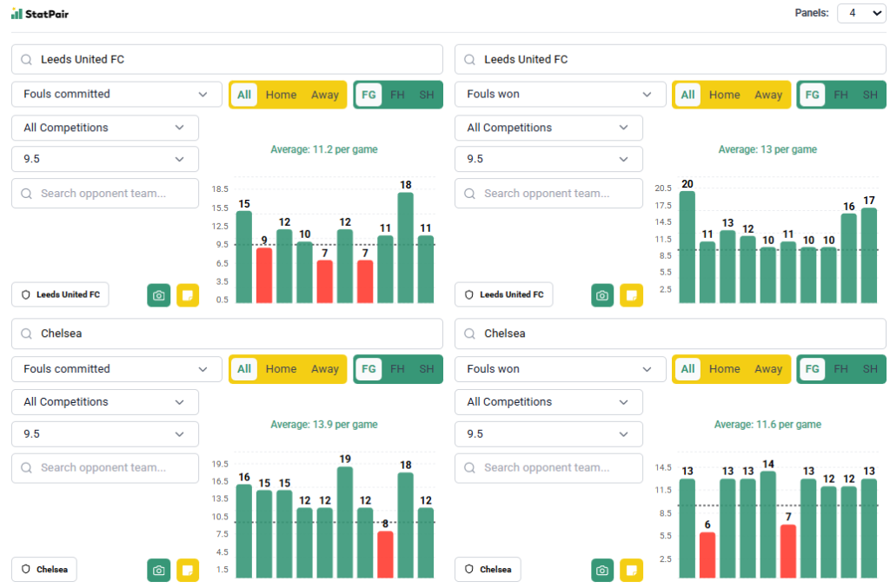Switch to Away in Chelsea fouls won panel
The width and height of the screenshot is (890, 588).
click(767, 369)
